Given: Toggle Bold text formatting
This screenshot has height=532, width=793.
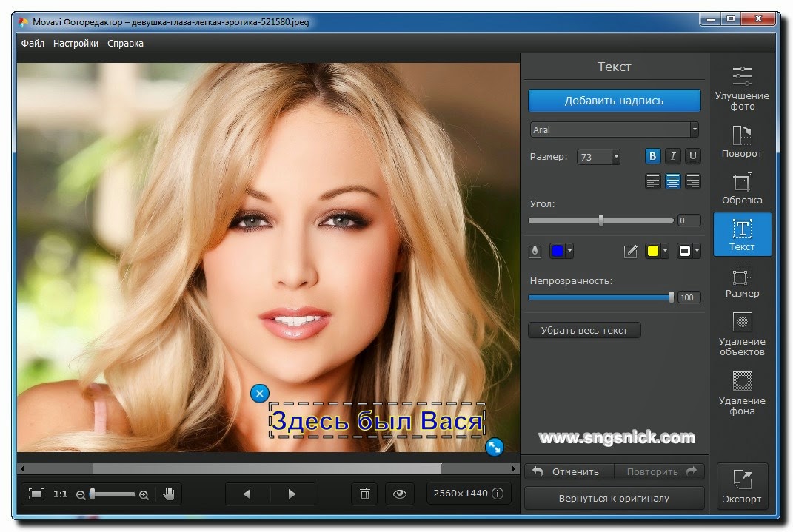Looking at the screenshot, I should click(x=652, y=156).
